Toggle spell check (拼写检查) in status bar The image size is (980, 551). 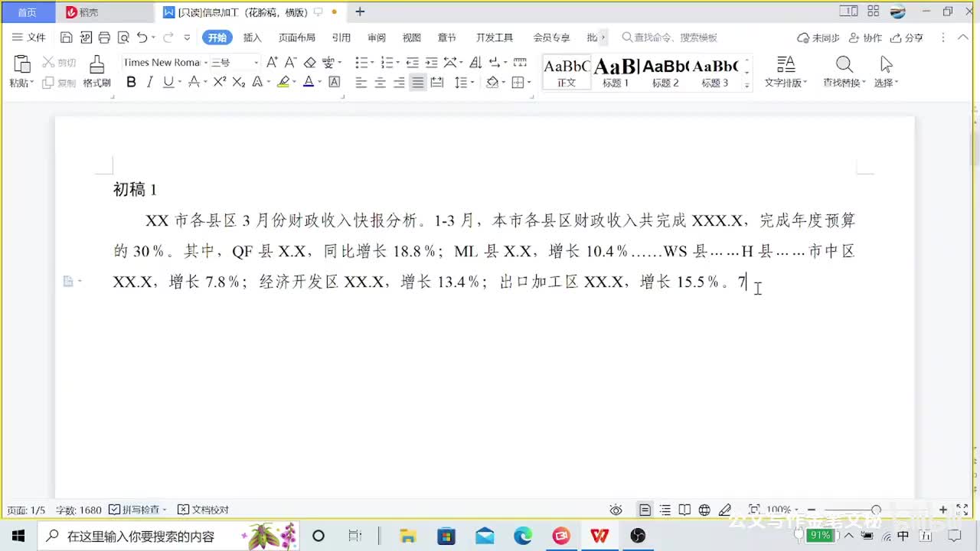pyautogui.click(x=137, y=510)
